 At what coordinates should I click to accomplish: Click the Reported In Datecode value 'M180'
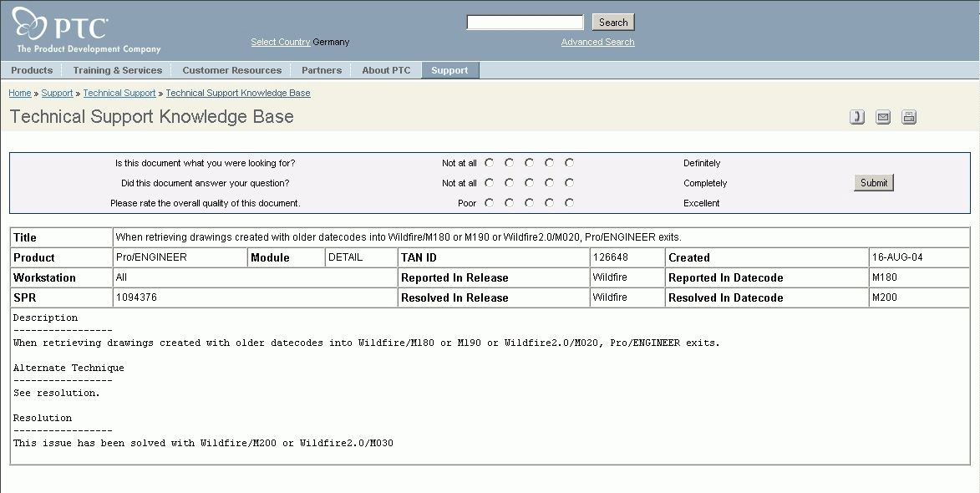point(885,277)
